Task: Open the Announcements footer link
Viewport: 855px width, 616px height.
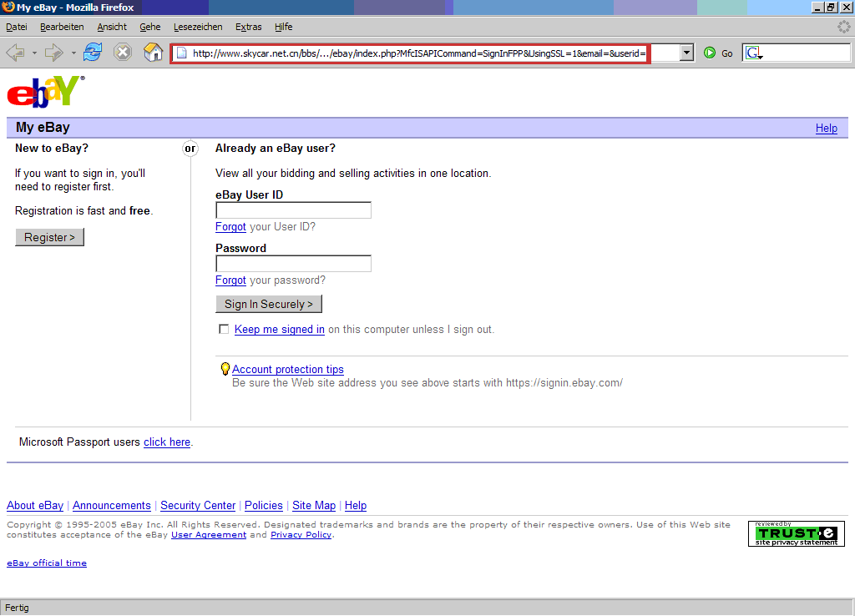Action: point(112,505)
